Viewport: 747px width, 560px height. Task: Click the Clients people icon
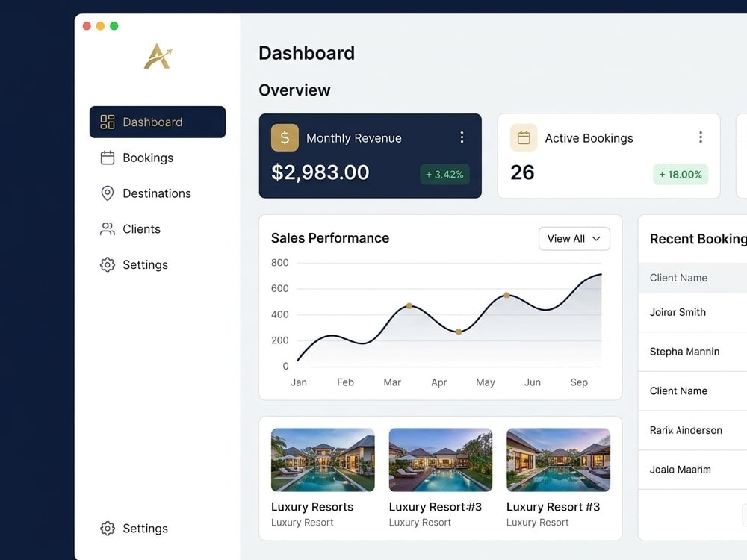(107, 229)
